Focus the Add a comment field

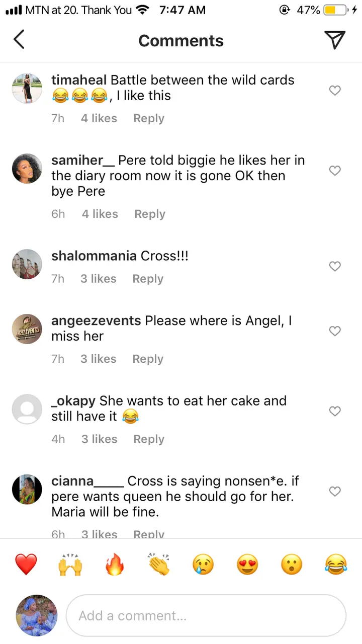coord(206,616)
